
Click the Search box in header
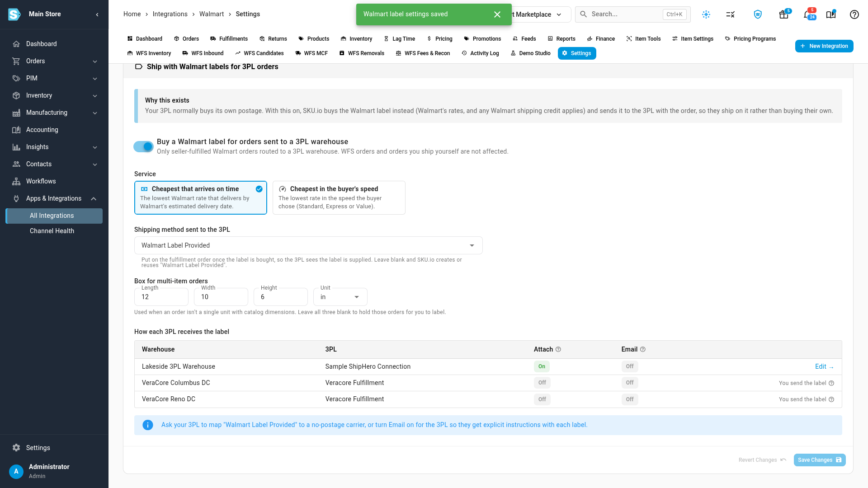click(x=633, y=14)
